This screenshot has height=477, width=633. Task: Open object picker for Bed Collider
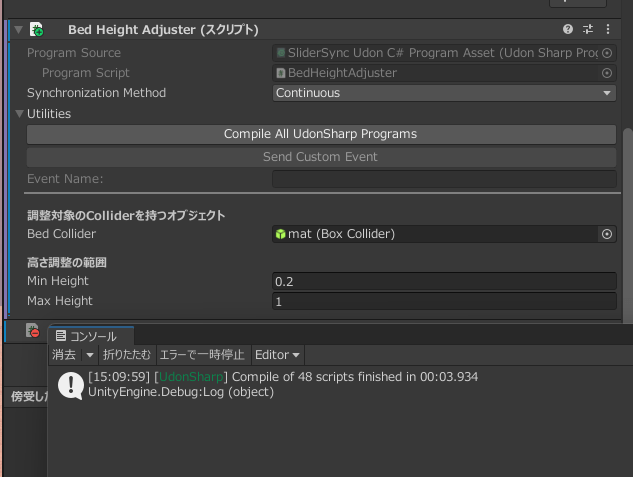point(607,234)
